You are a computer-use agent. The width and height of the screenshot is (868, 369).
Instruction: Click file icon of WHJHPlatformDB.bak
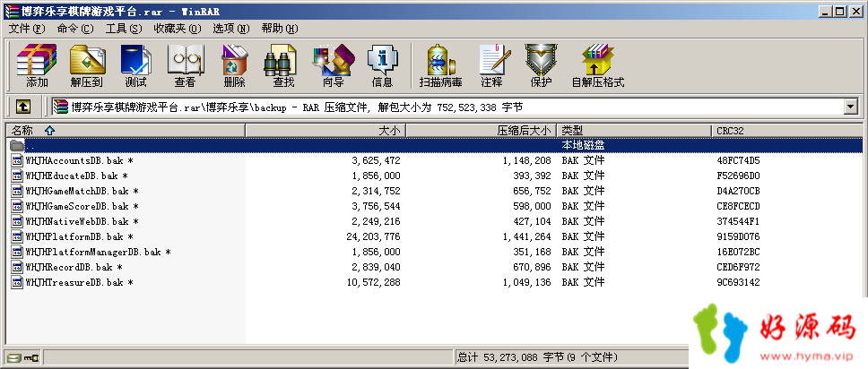pyautogui.click(x=17, y=236)
